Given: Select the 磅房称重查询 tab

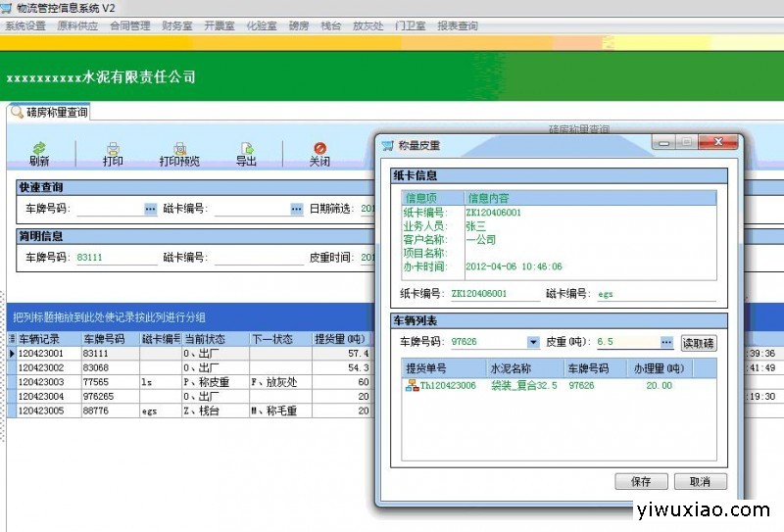Looking at the screenshot, I should pyautogui.click(x=49, y=112).
